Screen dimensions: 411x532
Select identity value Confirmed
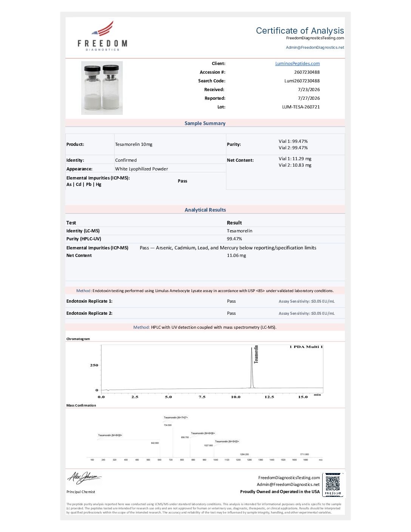(x=126, y=160)
